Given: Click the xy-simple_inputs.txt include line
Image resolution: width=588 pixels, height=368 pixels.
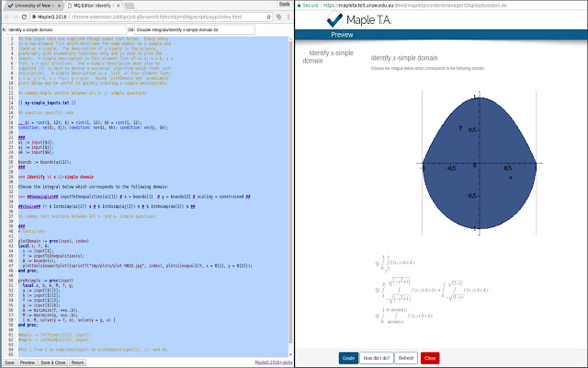Looking at the screenshot, I should (47, 102).
